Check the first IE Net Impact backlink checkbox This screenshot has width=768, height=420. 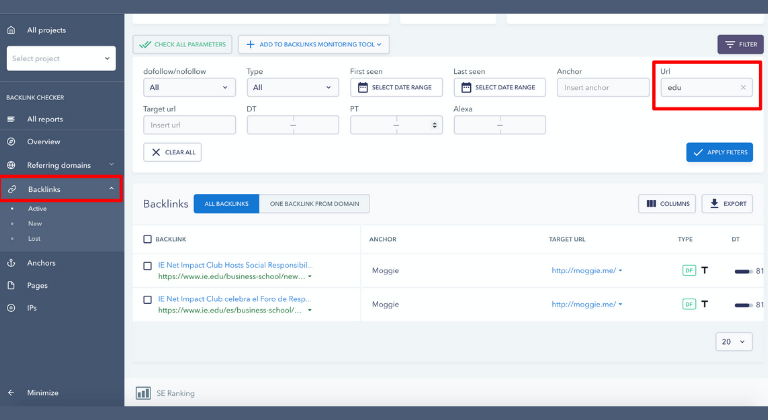point(148,270)
